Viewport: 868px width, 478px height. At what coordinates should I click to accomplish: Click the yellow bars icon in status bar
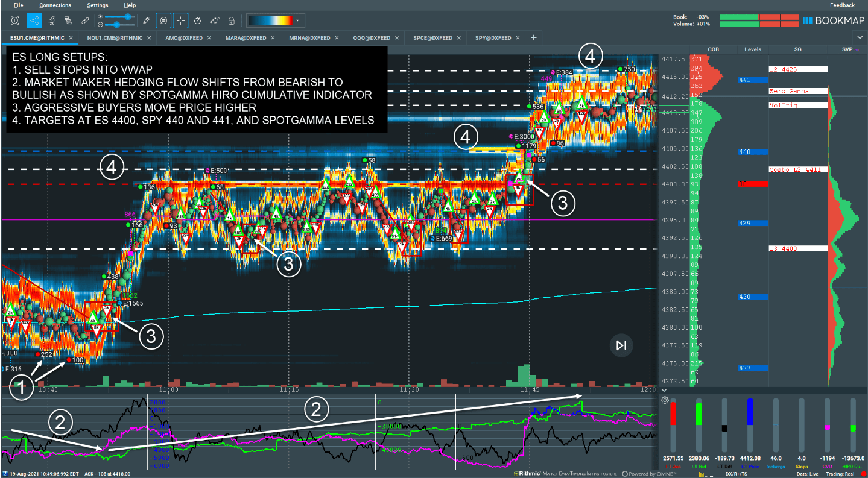coord(703,474)
